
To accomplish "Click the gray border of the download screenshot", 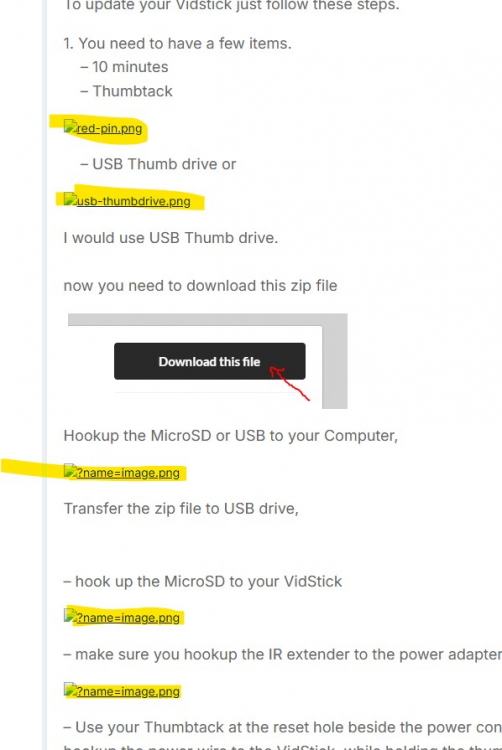I will tap(335, 364).
